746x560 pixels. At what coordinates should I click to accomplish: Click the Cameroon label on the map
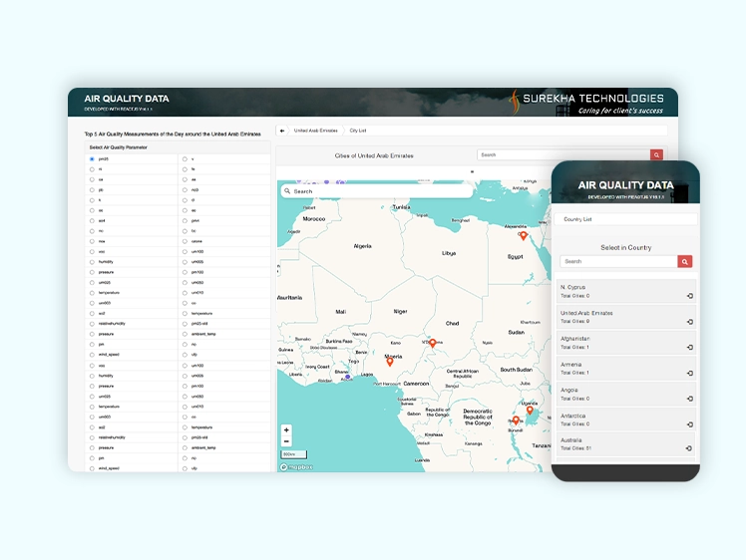416,384
